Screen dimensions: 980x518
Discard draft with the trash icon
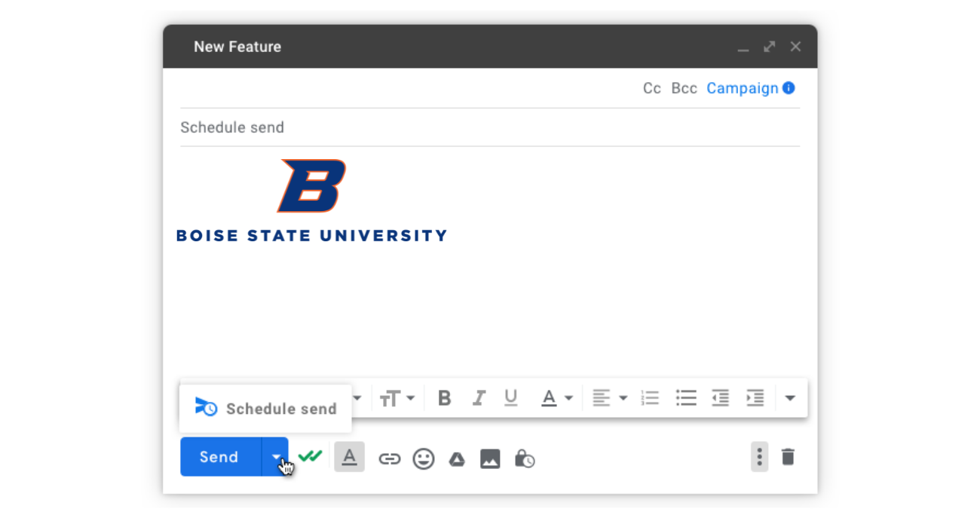point(788,457)
